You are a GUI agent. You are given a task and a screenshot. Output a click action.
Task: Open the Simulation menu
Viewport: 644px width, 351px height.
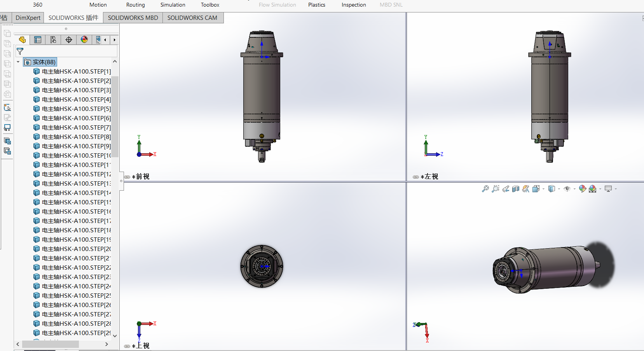tap(173, 5)
